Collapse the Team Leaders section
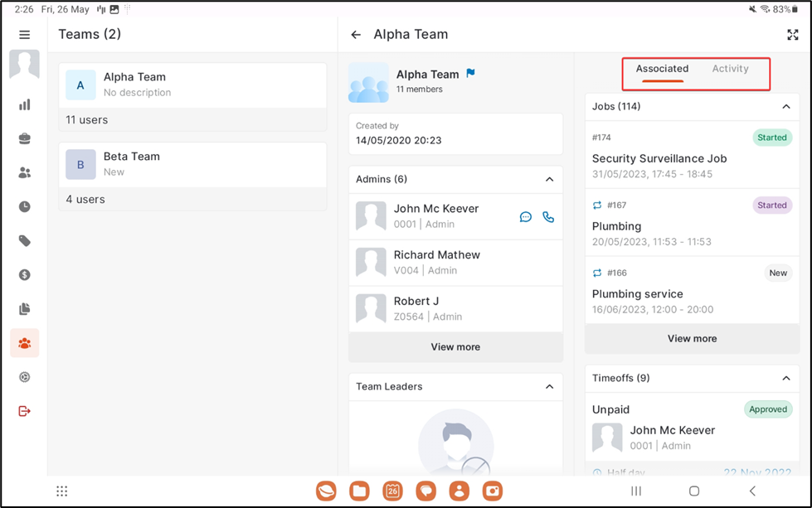Viewport: 812px width, 508px height. tap(549, 387)
